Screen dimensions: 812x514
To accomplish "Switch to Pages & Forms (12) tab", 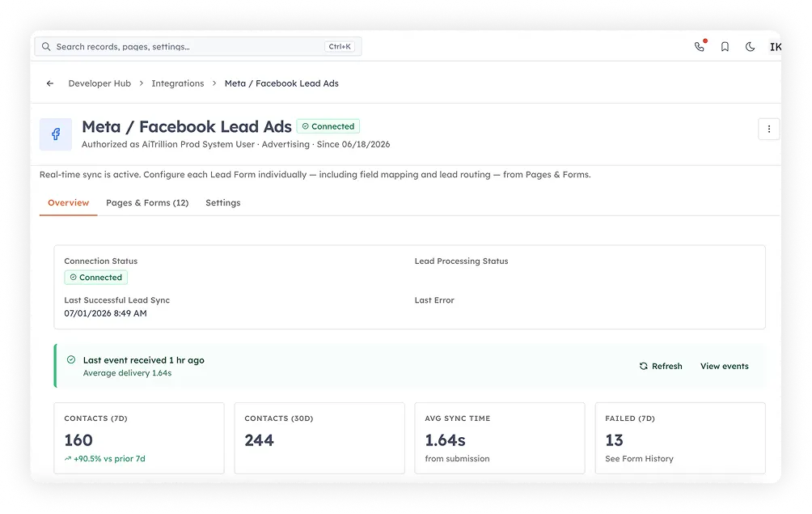I will pos(147,202).
